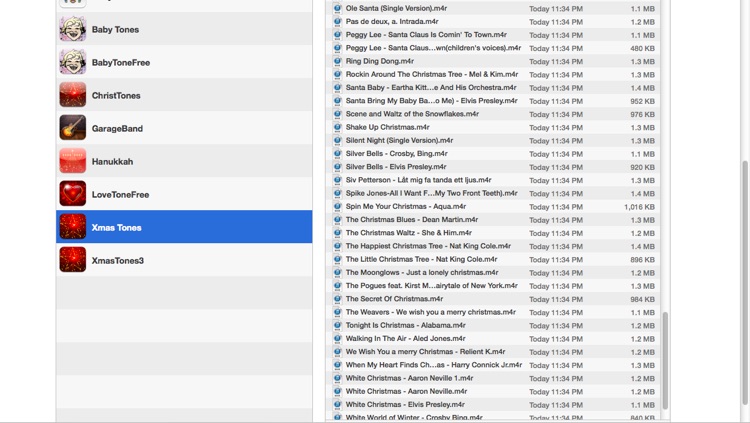Click the 920 KB size value
Image resolution: width=750 pixels, height=423 pixels.
[x=642, y=167]
